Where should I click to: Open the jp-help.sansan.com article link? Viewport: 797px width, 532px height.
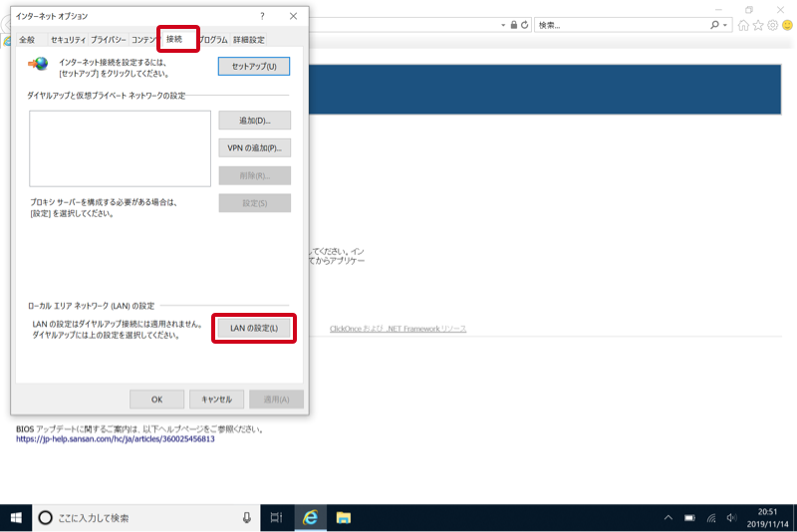(116, 439)
